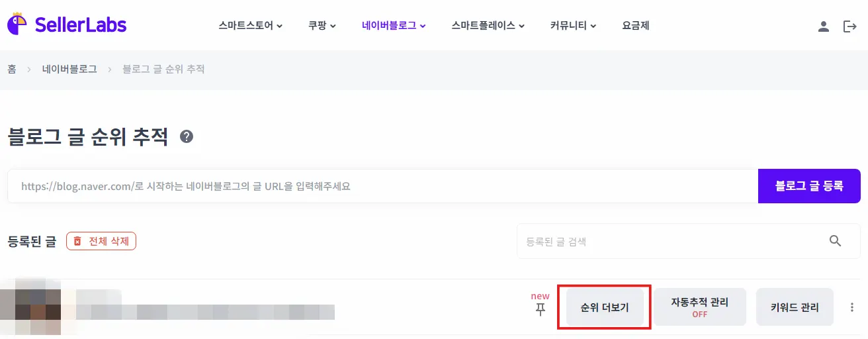Click the 전체 삭제 button
This screenshot has height=339, width=868.
point(101,241)
